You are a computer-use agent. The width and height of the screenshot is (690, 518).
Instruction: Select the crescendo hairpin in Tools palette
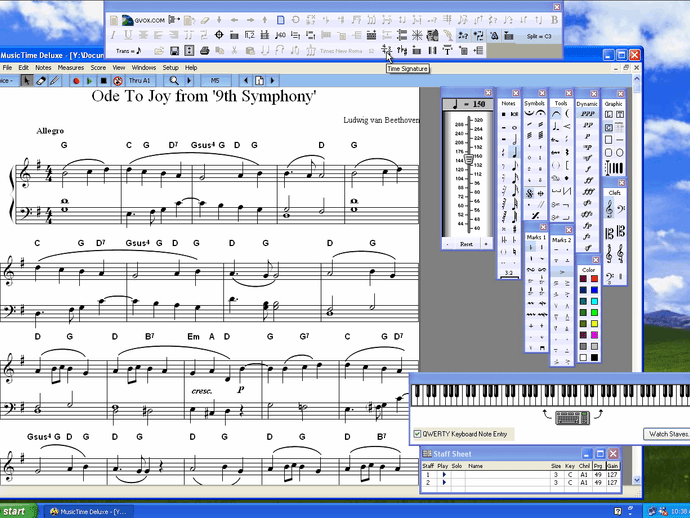click(x=567, y=126)
